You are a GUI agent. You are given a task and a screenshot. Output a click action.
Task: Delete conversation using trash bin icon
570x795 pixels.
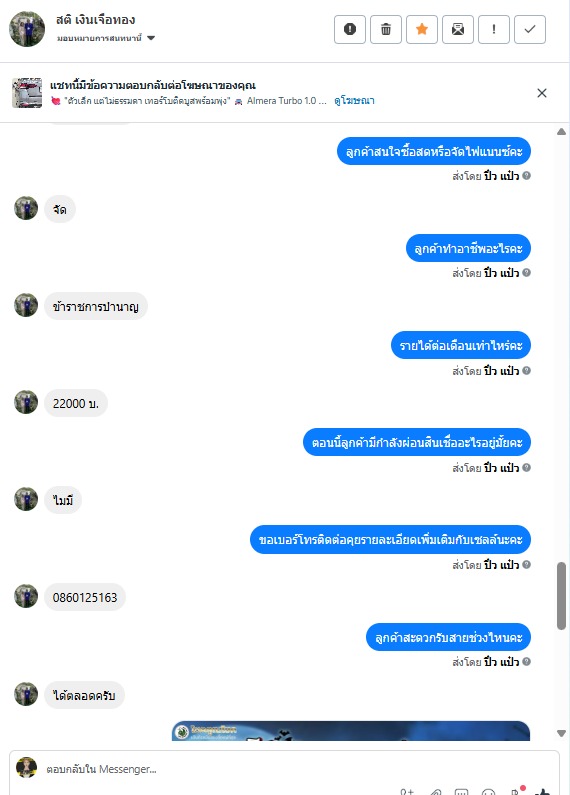[386, 29]
